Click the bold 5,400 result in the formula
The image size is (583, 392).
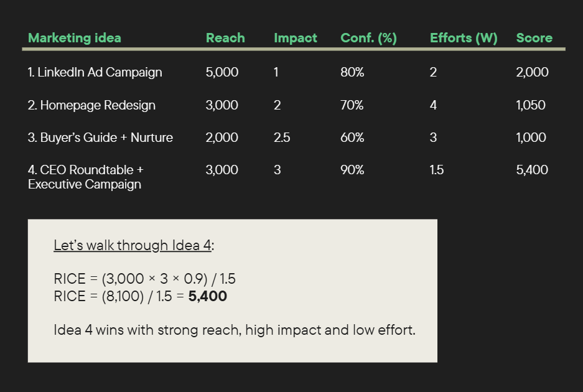point(208,296)
